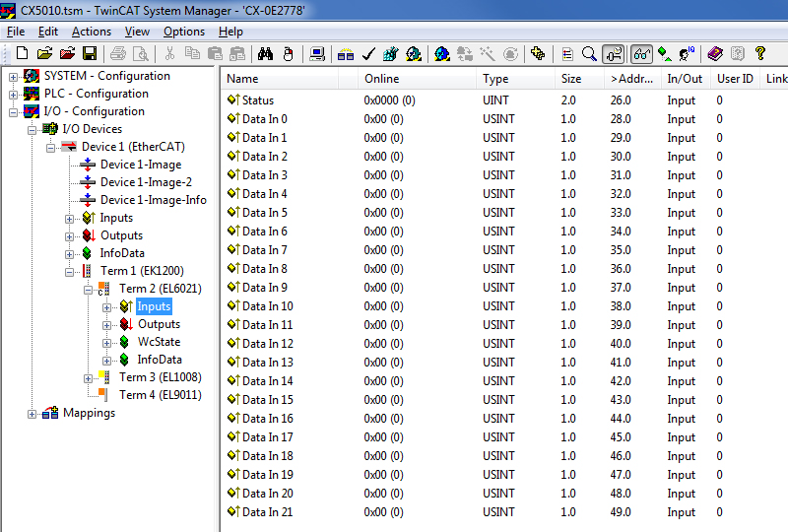Select the Data In 0 row

coord(502,118)
